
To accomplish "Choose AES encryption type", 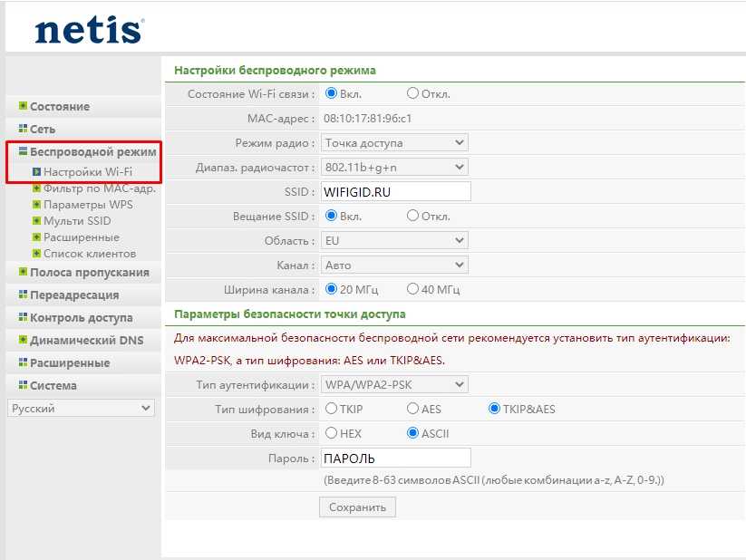I will 413,409.
